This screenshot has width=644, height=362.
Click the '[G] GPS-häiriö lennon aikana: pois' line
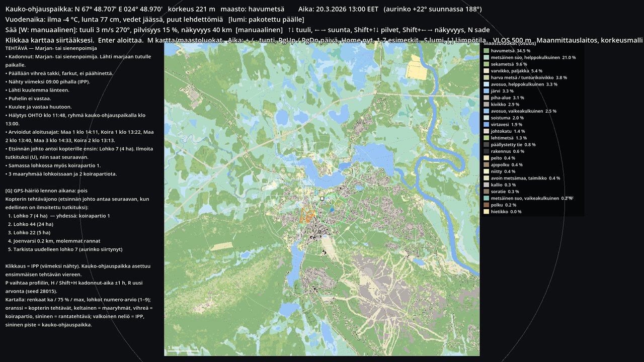[x=46, y=191]
